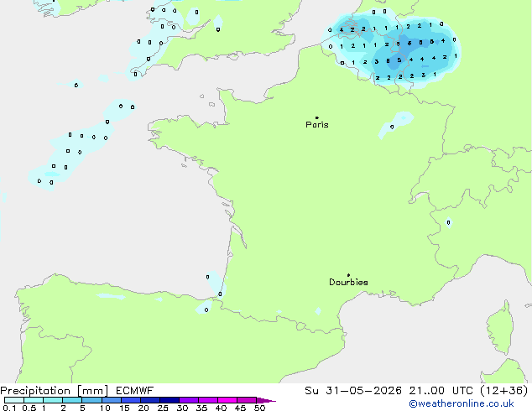This screenshot has width=532, height=411.
Task: Pick the 30–35 mm purple legend swatch
Action: [x=189, y=400]
